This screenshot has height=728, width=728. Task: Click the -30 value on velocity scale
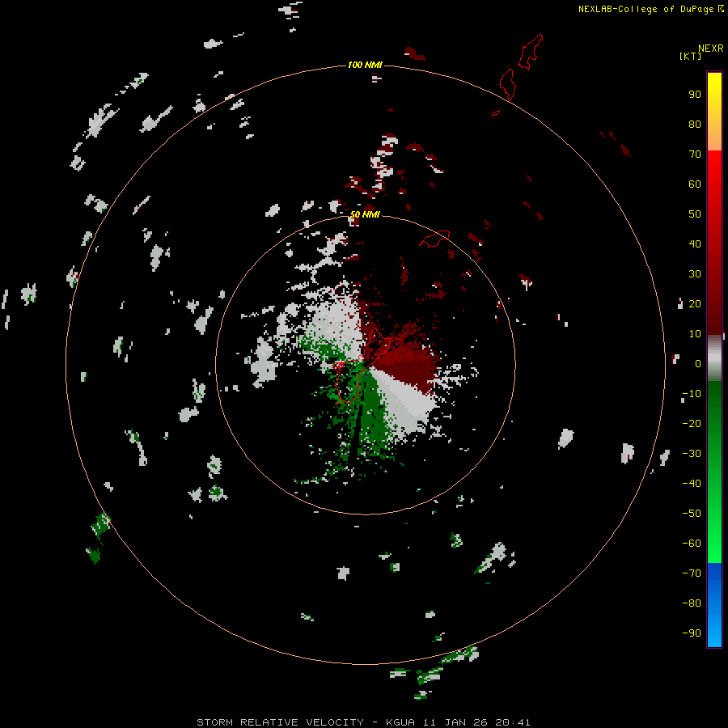pos(692,454)
